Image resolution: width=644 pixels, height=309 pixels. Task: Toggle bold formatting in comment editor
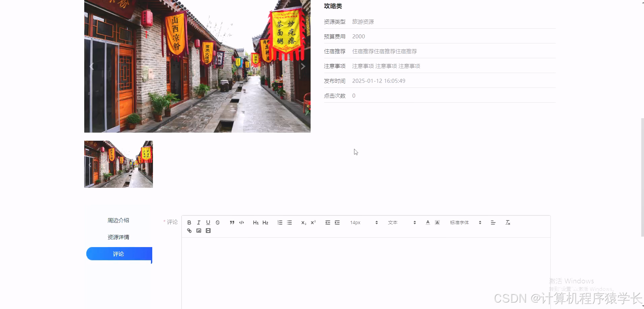click(189, 222)
